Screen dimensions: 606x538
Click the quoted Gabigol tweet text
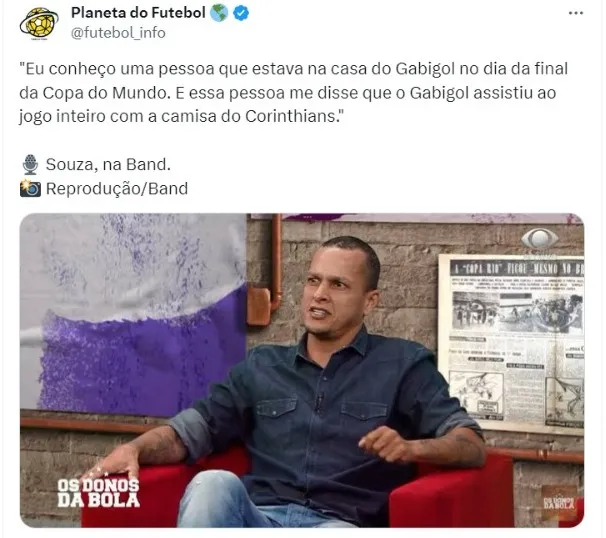[293, 92]
